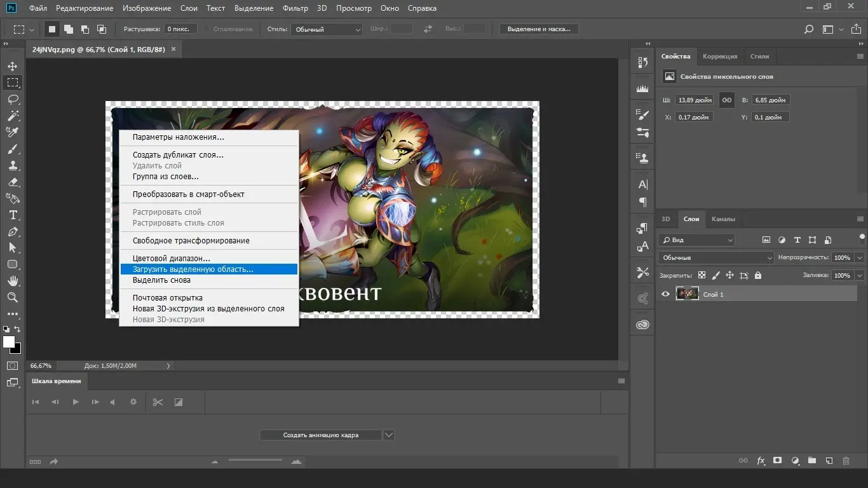Toggle link width and height chain

click(727, 100)
